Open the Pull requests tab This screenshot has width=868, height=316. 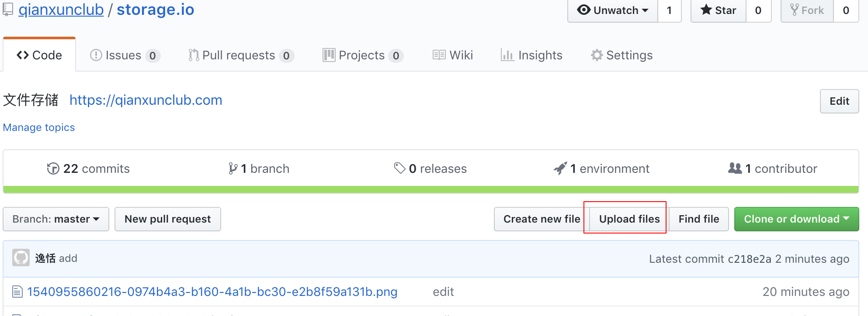pos(241,55)
